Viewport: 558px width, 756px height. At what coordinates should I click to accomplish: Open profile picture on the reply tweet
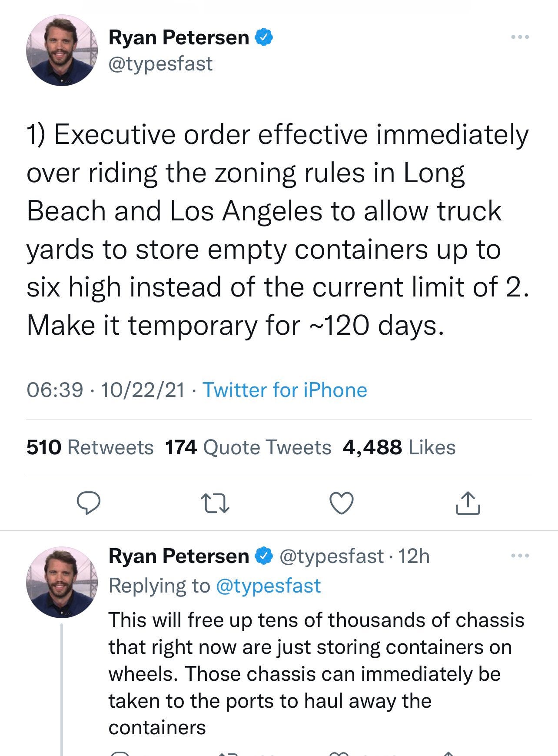[62, 582]
